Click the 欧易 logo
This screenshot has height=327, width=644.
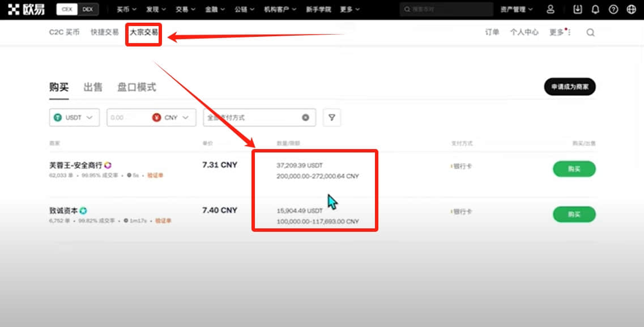(x=26, y=10)
